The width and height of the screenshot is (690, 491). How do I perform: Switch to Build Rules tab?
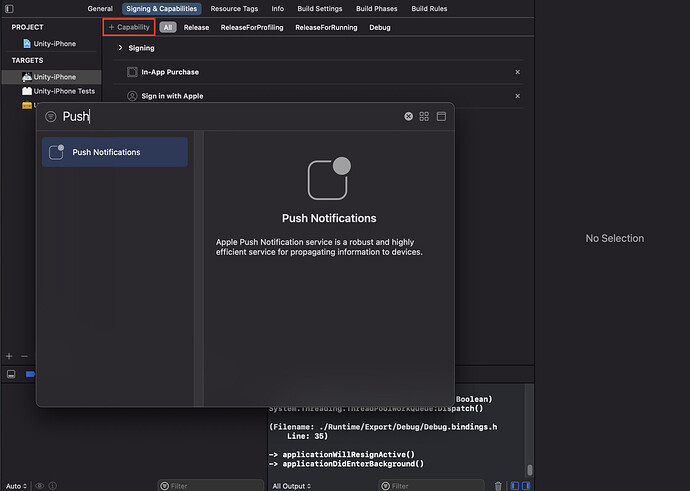pyautogui.click(x=429, y=8)
